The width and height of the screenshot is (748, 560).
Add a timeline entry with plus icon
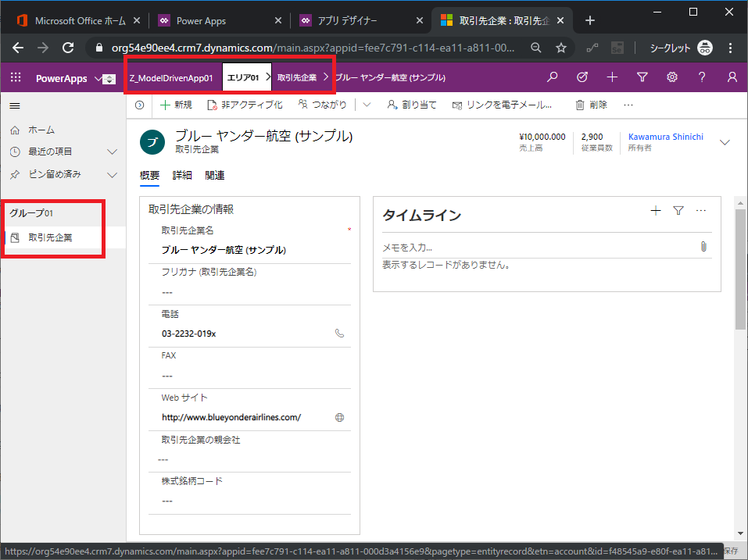656,211
